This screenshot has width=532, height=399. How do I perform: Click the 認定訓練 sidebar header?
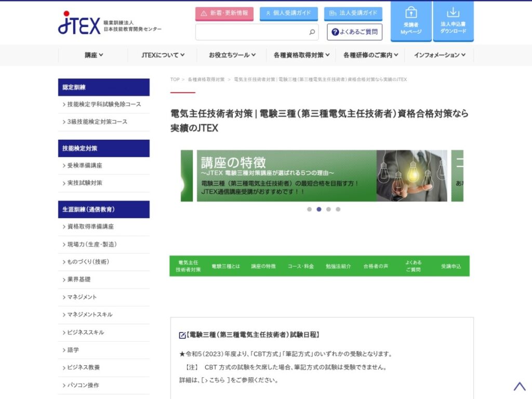104,87
